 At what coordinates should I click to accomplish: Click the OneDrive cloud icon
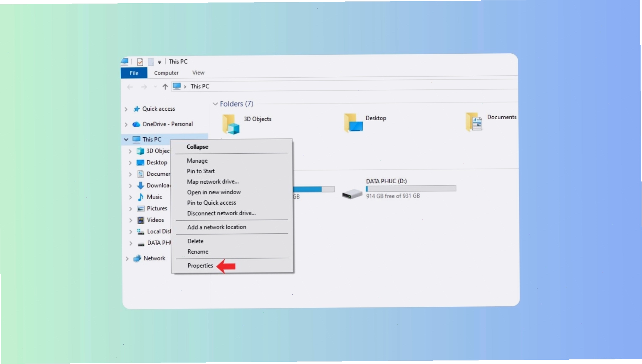(136, 124)
